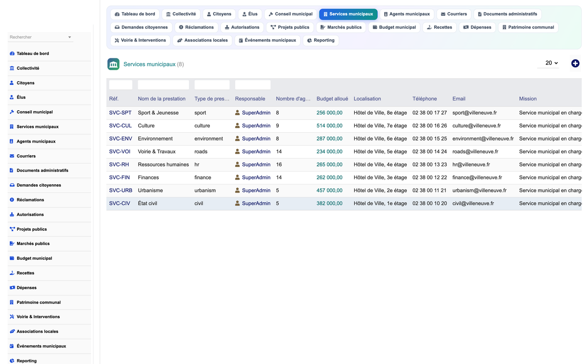The image size is (588, 364).
Task: Click the budget value 457 000,00
Action: (x=329, y=191)
